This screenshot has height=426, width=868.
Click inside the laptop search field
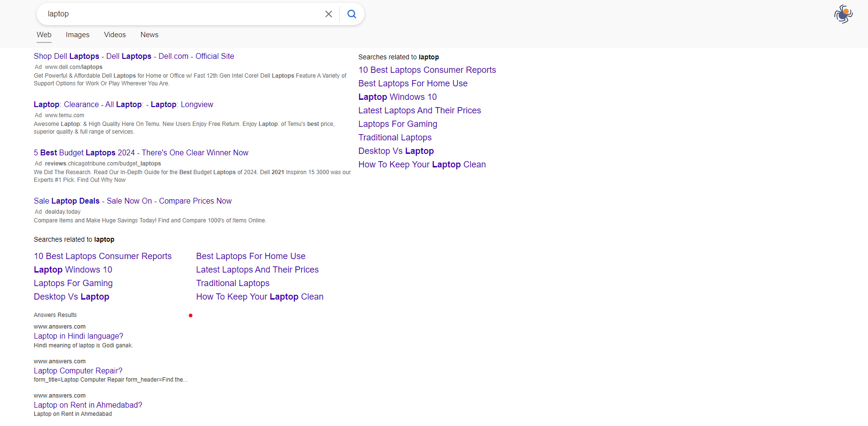tap(183, 14)
